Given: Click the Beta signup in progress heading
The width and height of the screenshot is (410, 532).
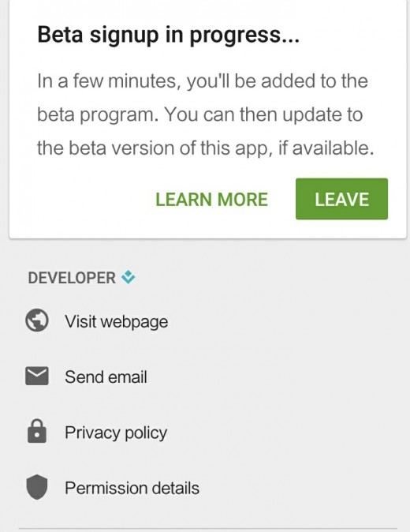Looking at the screenshot, I should [x=169, y=35].
